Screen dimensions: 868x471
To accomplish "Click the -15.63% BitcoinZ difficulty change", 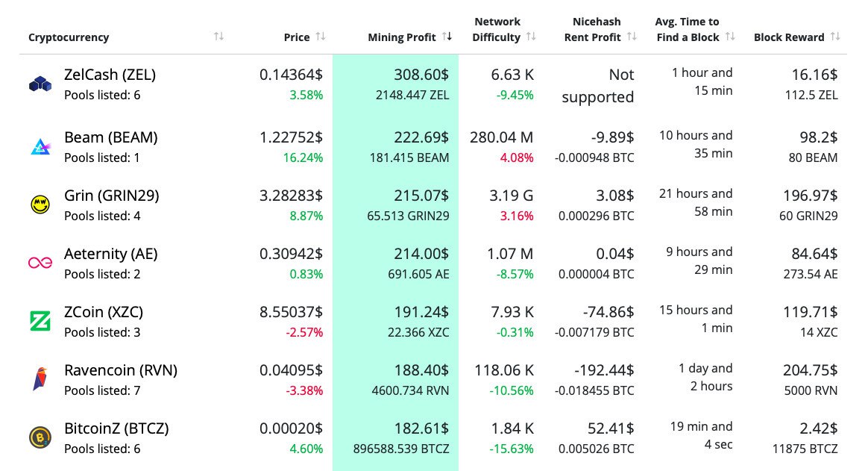I will 512,449.
